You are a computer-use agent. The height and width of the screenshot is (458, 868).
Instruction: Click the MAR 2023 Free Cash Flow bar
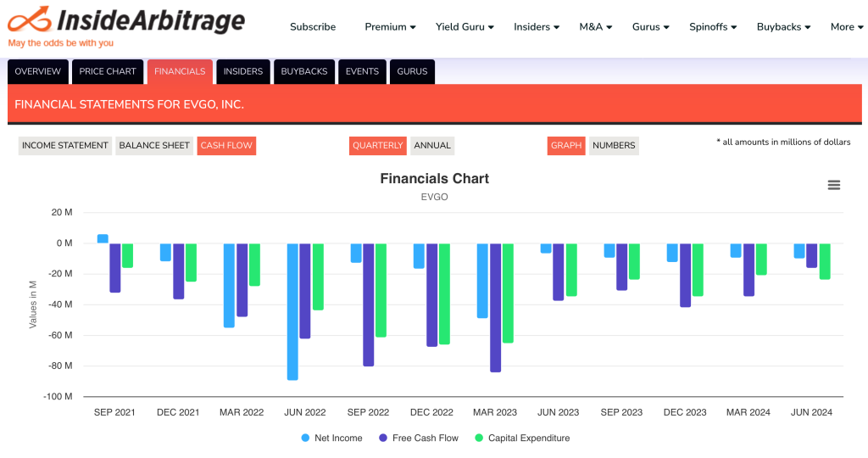point(495,308)
